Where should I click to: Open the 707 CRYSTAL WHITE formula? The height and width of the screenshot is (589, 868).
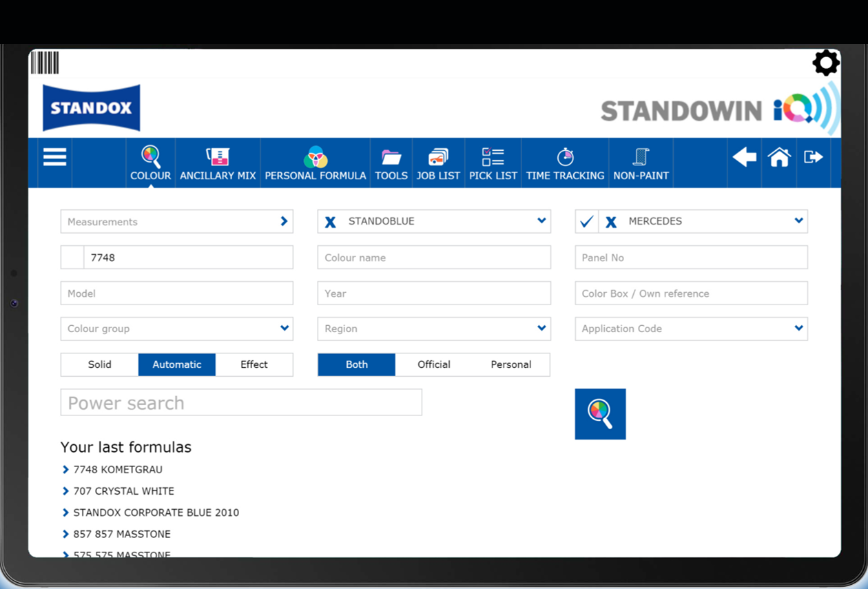coord(124,491)
